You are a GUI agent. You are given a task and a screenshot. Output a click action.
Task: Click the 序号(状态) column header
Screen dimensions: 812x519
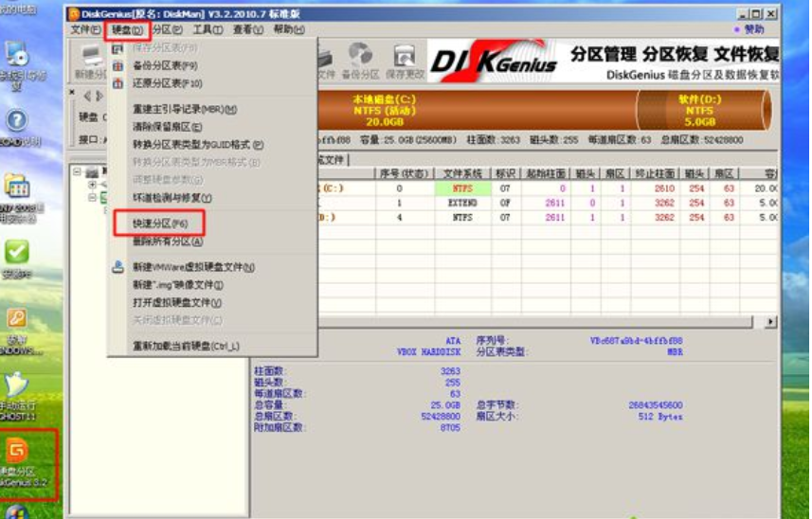[404, 174]
